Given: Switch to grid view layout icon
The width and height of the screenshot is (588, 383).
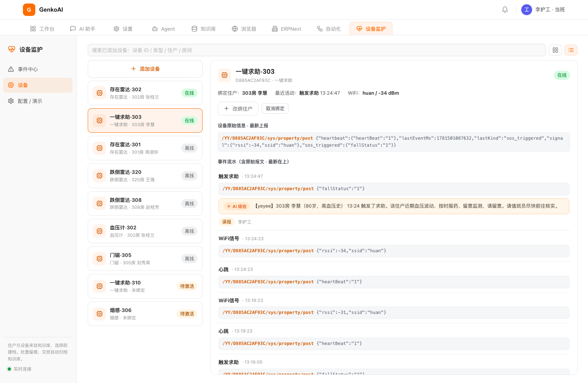Looking at the screenshot, I should click(555, 50).
